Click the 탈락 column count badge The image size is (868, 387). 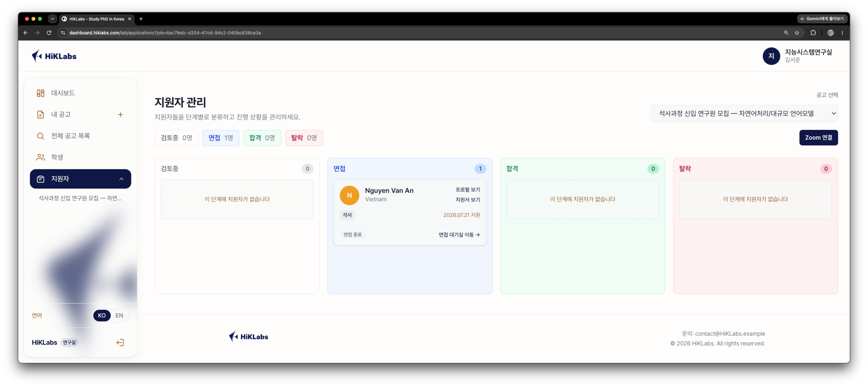tap(826, 169)
